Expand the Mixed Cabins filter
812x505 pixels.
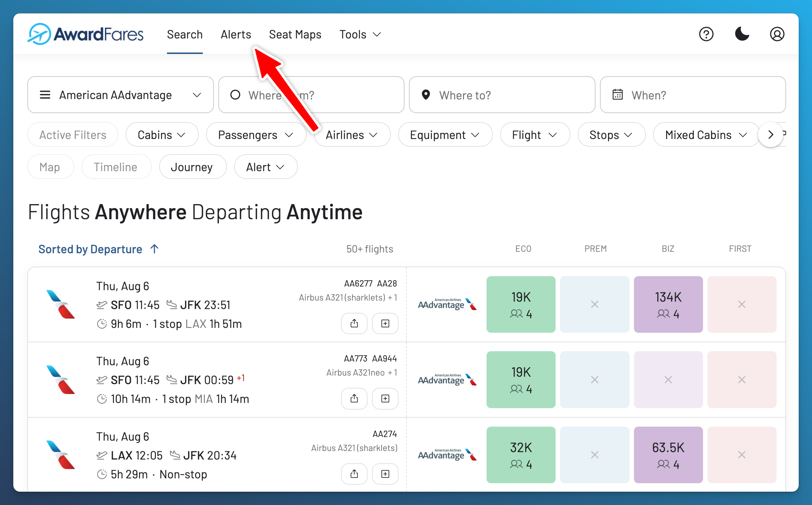[706, 135]
